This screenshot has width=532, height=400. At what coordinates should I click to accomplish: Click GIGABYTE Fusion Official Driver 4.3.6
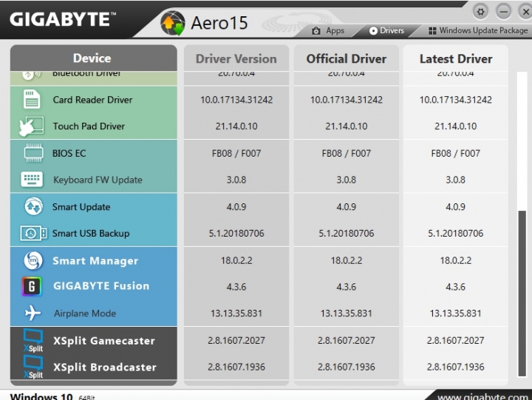pos(346,287)
